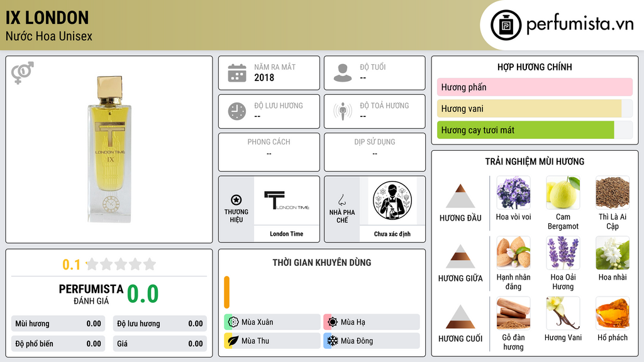Click the five-star rating row
The height and width of the screenshot is (362, 644).
coord(121,264)
